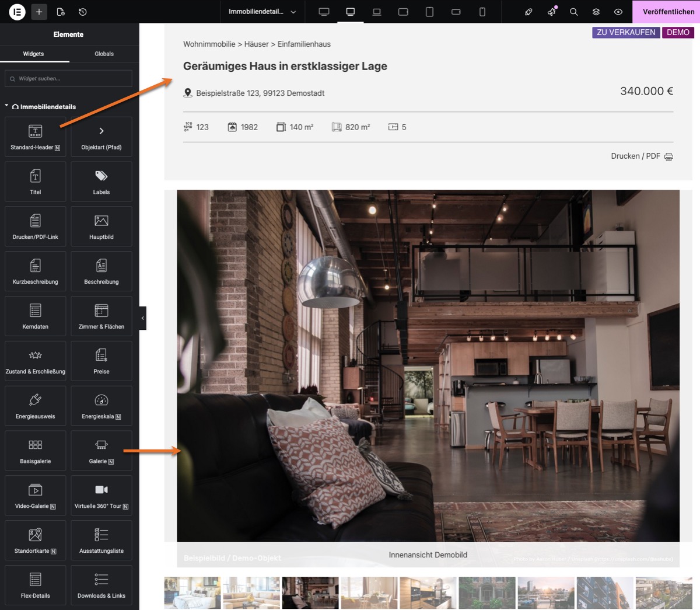700x610 pixels.
Task: Select the Basisgalerie widget
Action: [35, 450]
